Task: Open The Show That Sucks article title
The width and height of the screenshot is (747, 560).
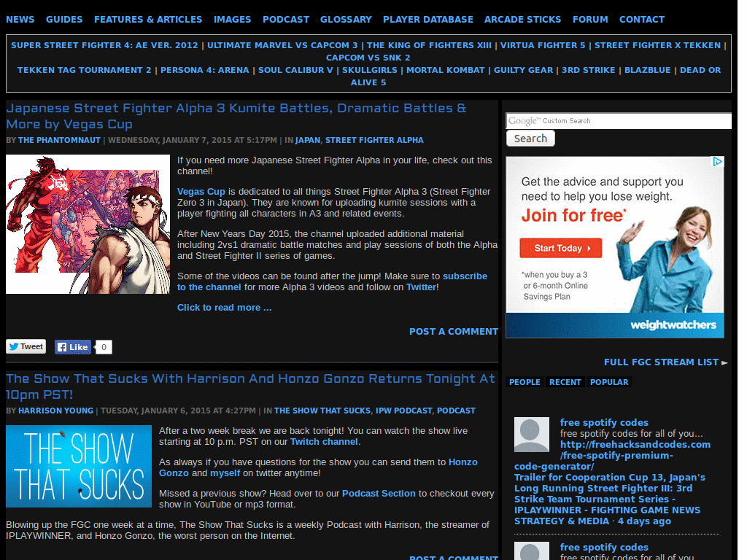Action: point(250,386)
